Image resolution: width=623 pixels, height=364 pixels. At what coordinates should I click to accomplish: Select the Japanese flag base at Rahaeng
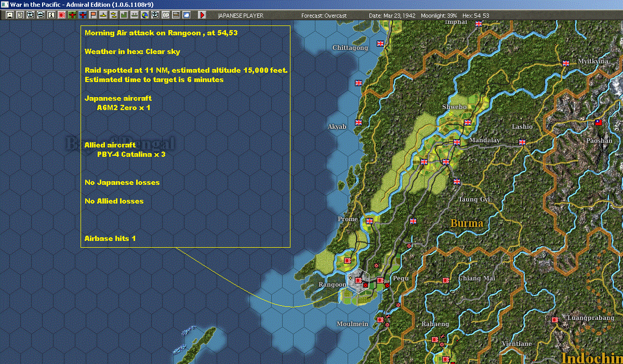[x=435, y=340]
